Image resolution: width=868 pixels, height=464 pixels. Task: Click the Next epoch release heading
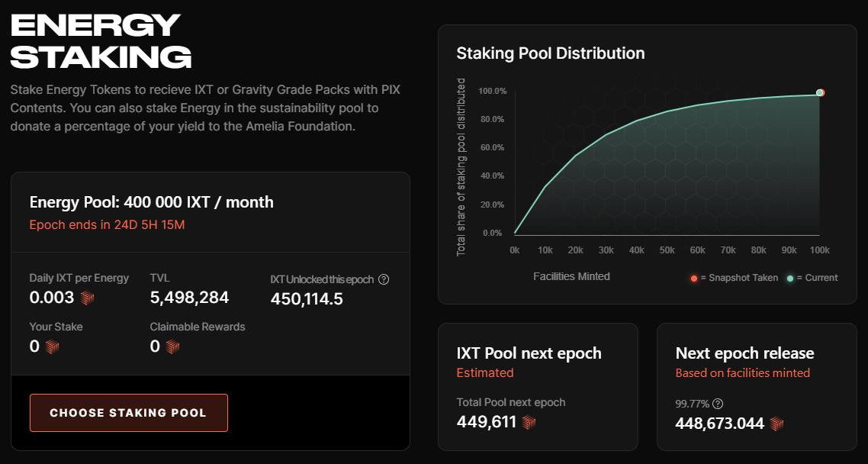click(744, 353)
